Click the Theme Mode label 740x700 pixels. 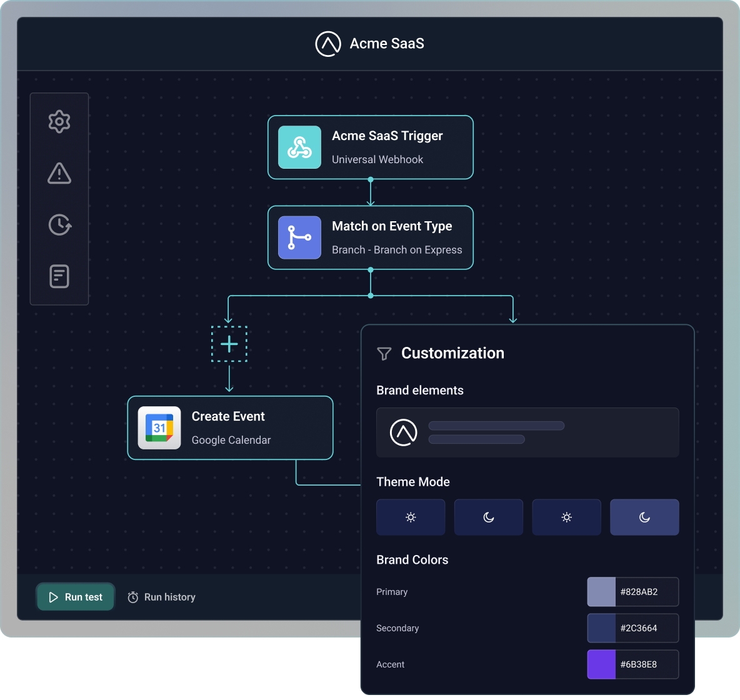[413, 482]
